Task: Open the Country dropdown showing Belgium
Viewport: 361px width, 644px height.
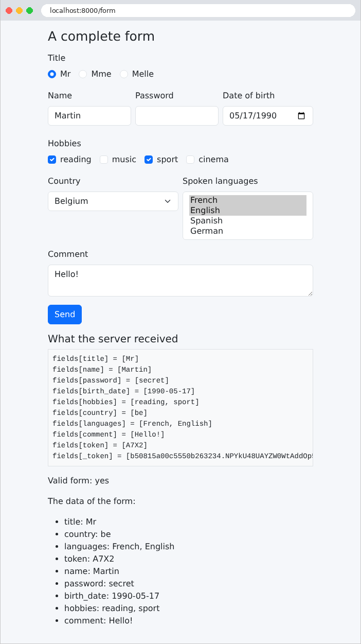Action: coord(113,201)
